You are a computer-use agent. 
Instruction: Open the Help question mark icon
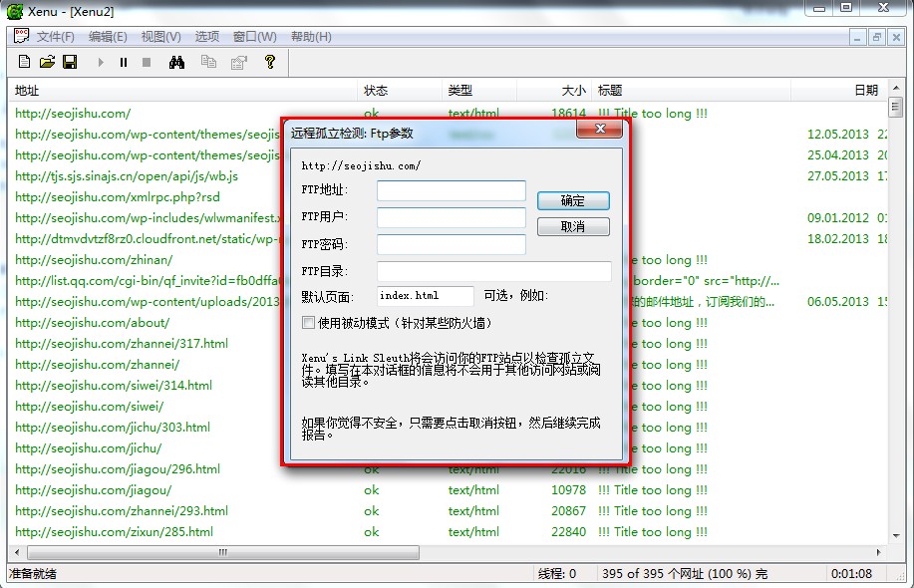click(x=269, y=62)
